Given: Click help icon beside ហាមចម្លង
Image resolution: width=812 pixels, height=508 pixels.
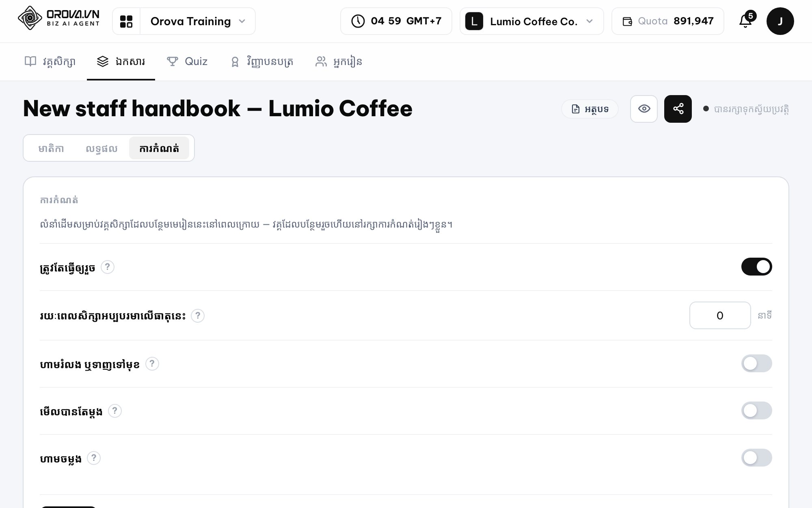Looking at the screenshot, I should point(94,458).
